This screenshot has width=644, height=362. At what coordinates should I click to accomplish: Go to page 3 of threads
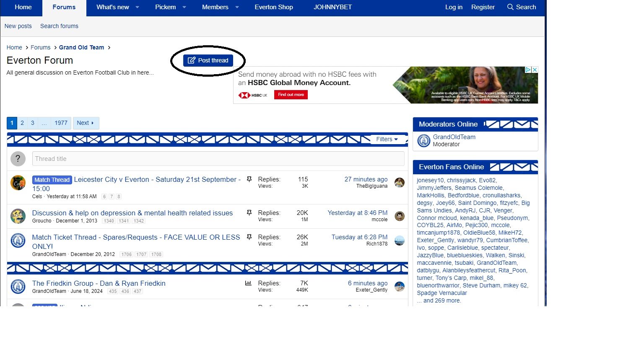point(33,123)
